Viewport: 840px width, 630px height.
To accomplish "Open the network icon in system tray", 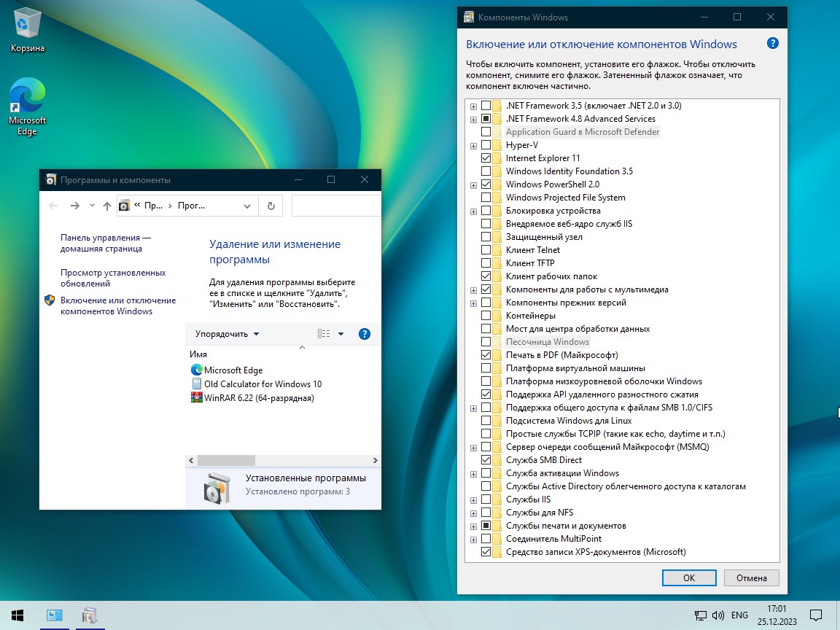I will pos(700,615).
